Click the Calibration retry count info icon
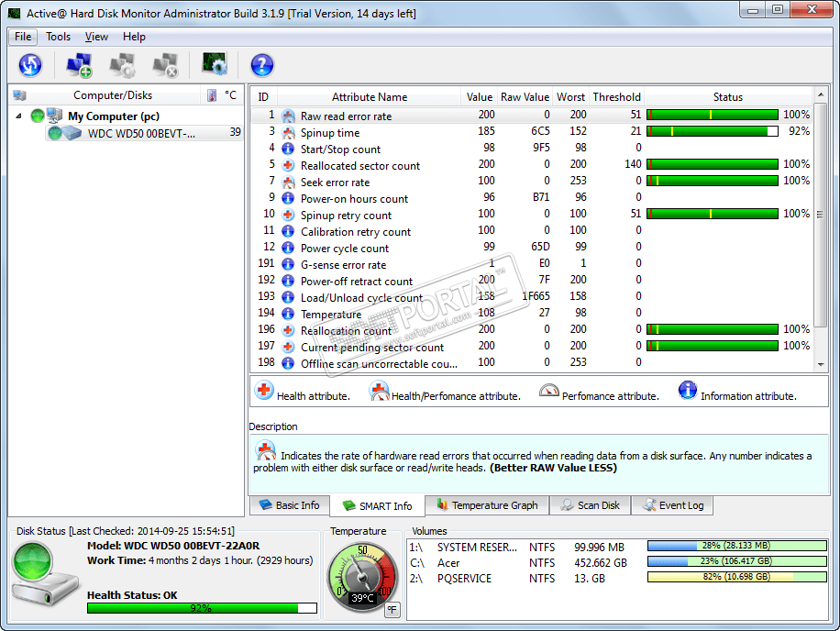The width and height of the screenshot is (840, 631). coord(288,231)
